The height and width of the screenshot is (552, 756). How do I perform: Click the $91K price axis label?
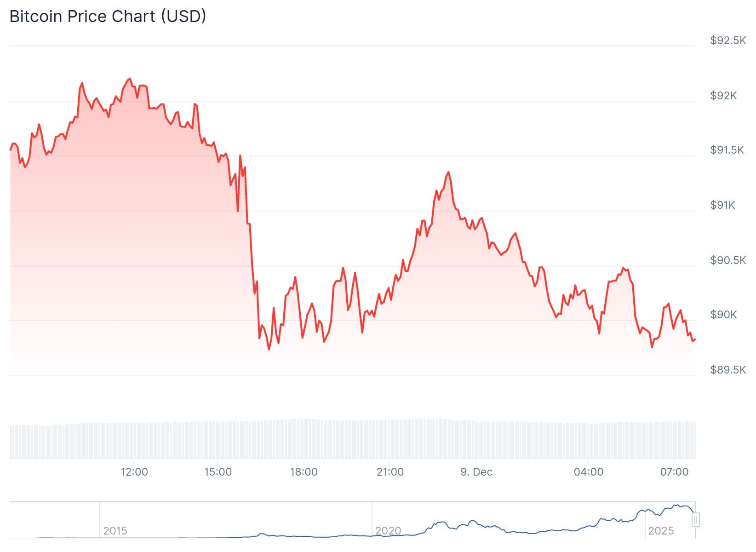pos(722,205)
